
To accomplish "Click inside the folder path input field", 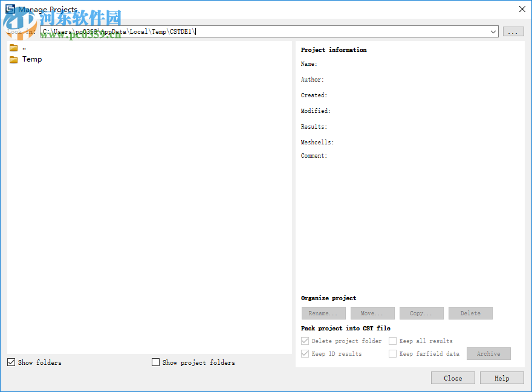I will coord(242,31).
